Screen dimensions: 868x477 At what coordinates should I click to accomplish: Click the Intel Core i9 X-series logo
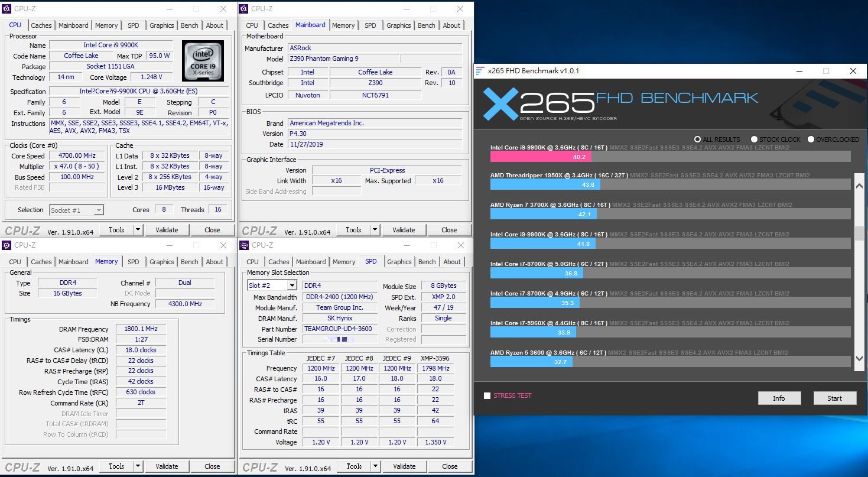tap(203, 61)
